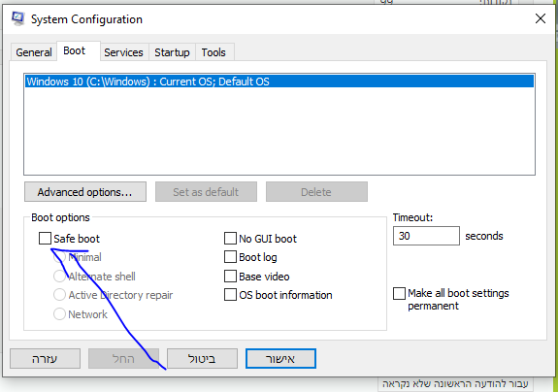Viewport: 558px width, 392px height.
Task: Check the Base video option
Action: (x=230, y=277)
